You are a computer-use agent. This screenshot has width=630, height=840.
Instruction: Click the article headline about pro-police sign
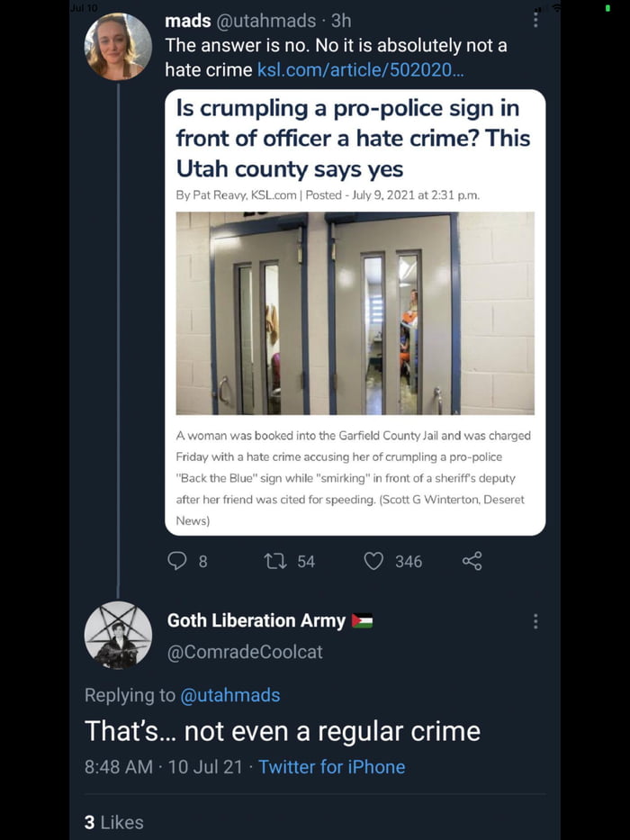(x=353, y=138)
